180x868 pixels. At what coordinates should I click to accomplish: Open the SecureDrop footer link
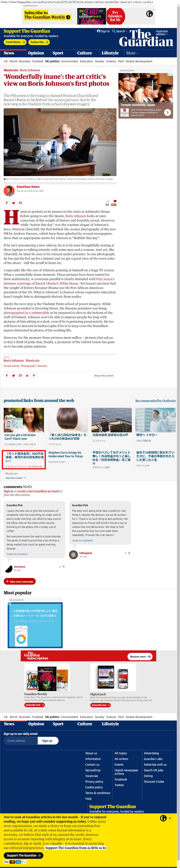coord(93,770)
